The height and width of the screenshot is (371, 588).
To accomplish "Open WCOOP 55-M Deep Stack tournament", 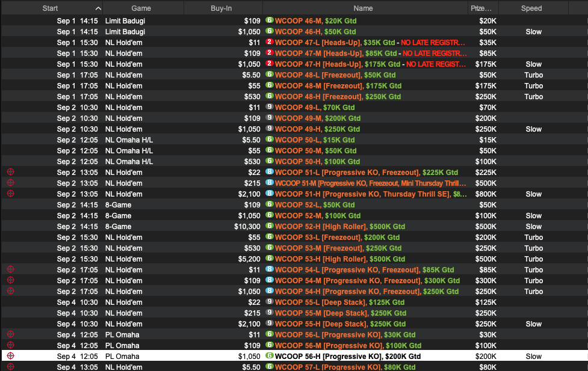I will coord(341,313).
